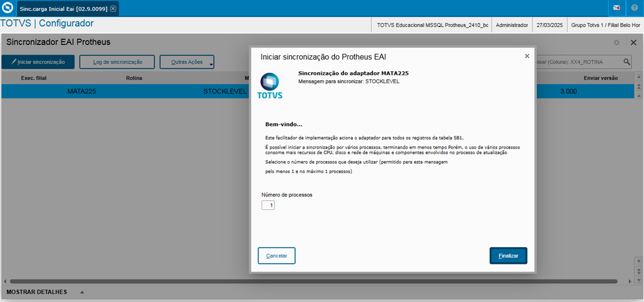This screenshot has height=302, width=644.
Task: Click the Iniciar sincronização button
Action: click(x=38, y=62)
